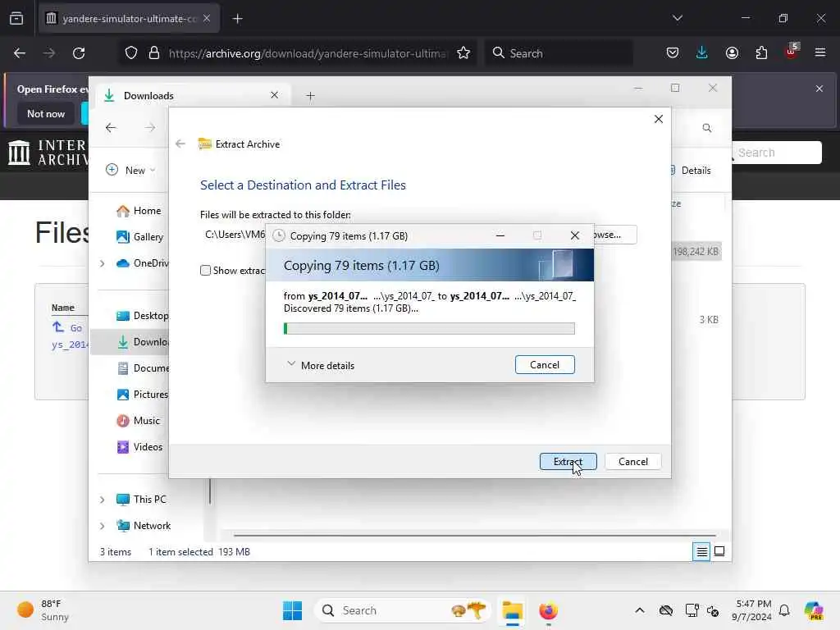The height and width of the screenshot is (630, 840).
Task: Open Firefox downloads panel
Action: [x=702, y=53]
